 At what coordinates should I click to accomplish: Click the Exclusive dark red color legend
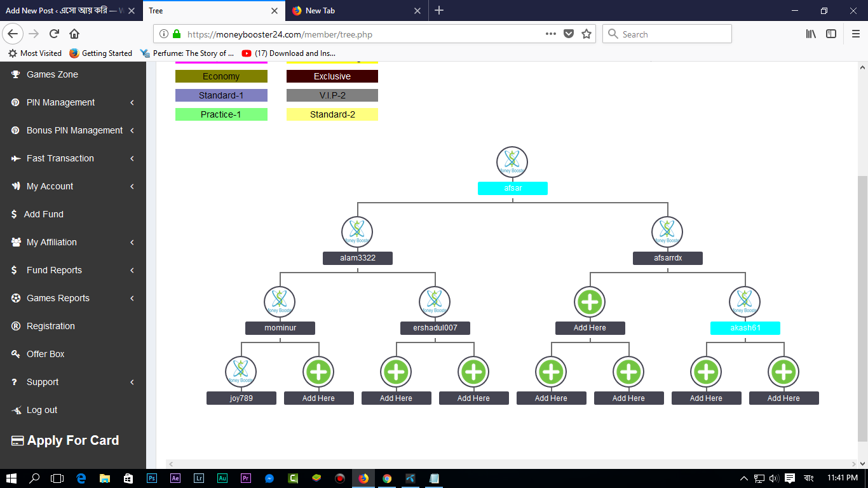coord(332,76)
